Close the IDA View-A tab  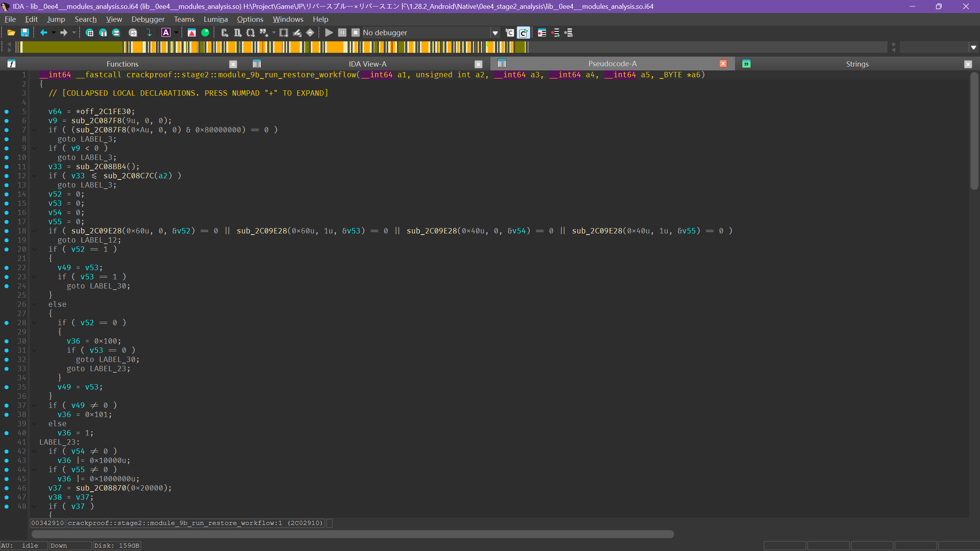point(478,64)
